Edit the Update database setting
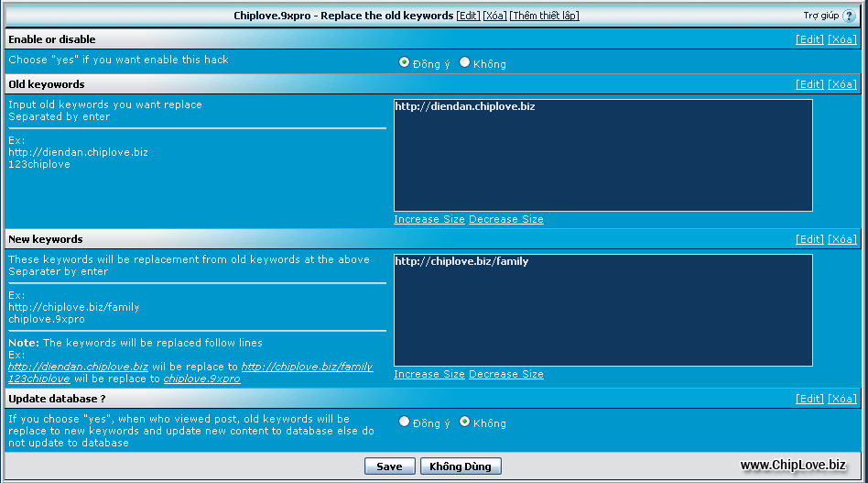Viewport: 868px width, 483px height. [810, 399]
